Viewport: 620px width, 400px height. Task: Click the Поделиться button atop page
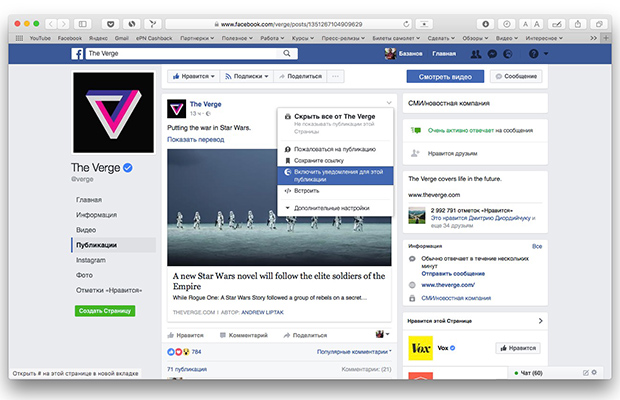coord(301,76)
